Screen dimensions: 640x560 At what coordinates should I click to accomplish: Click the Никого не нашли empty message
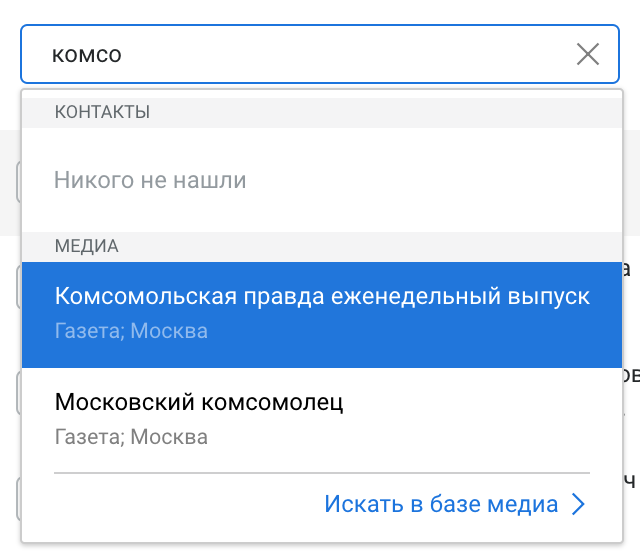tap(150, 181)
